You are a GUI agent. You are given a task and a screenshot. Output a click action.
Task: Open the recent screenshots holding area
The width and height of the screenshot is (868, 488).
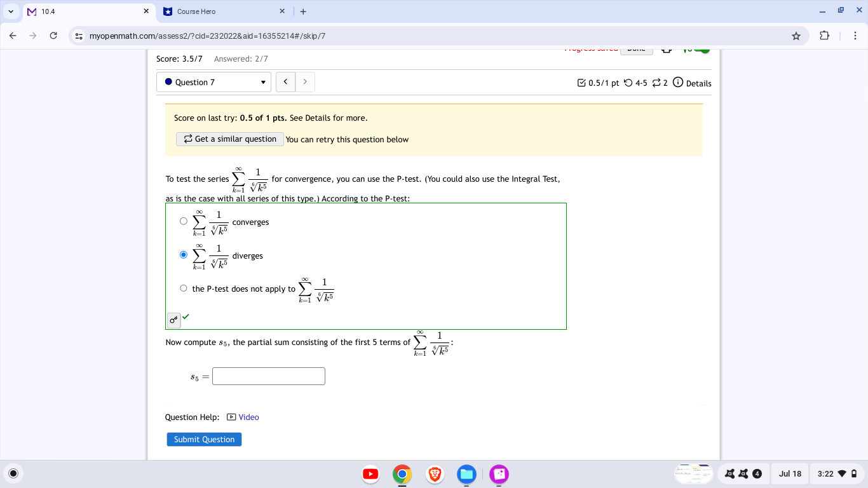click(694, 473)
